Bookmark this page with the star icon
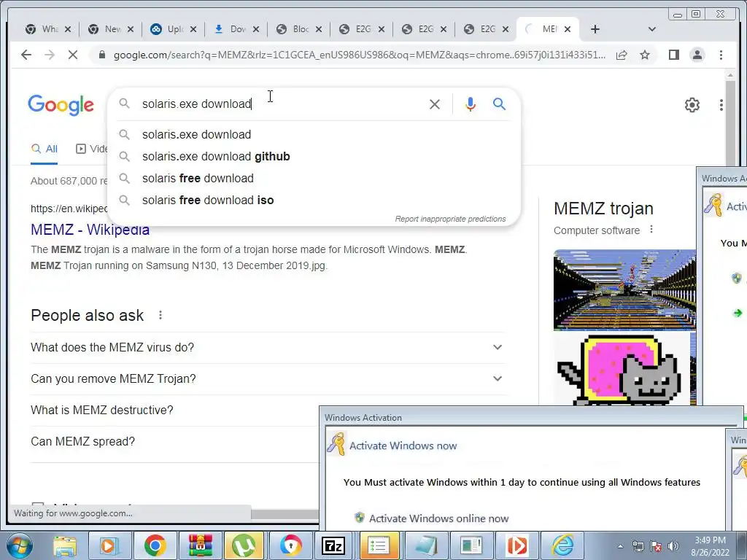This screenshot has height=560, width=747. (x=645, y=55)
